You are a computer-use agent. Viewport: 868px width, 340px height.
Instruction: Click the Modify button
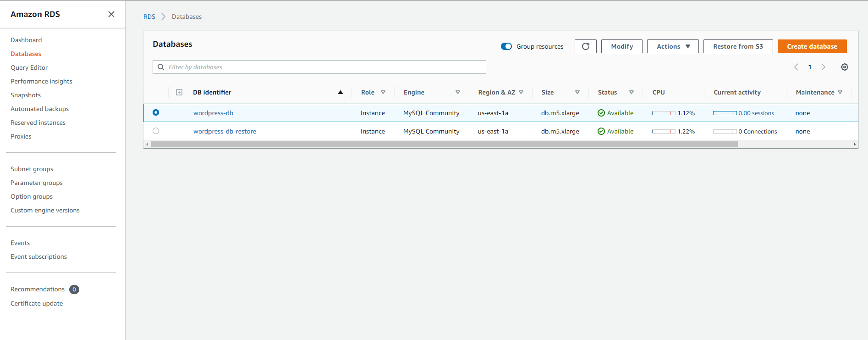pyautogui.click(x=622, y=46)
